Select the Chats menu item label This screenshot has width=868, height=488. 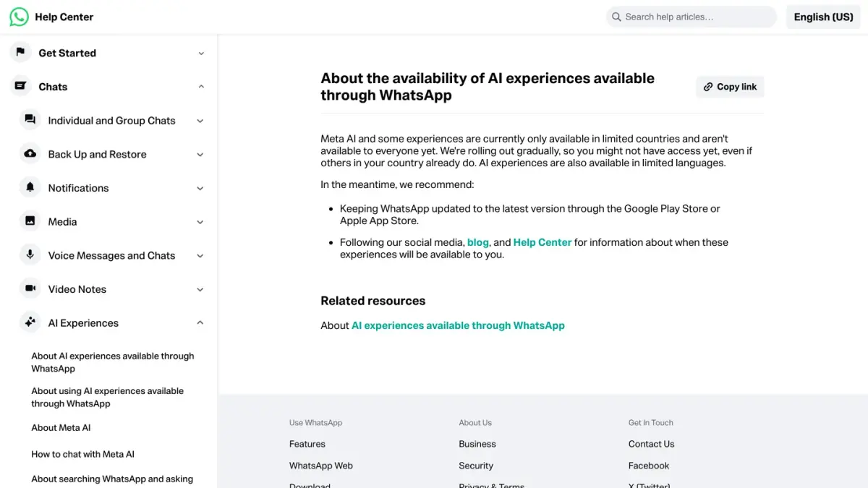pos(53,87)
